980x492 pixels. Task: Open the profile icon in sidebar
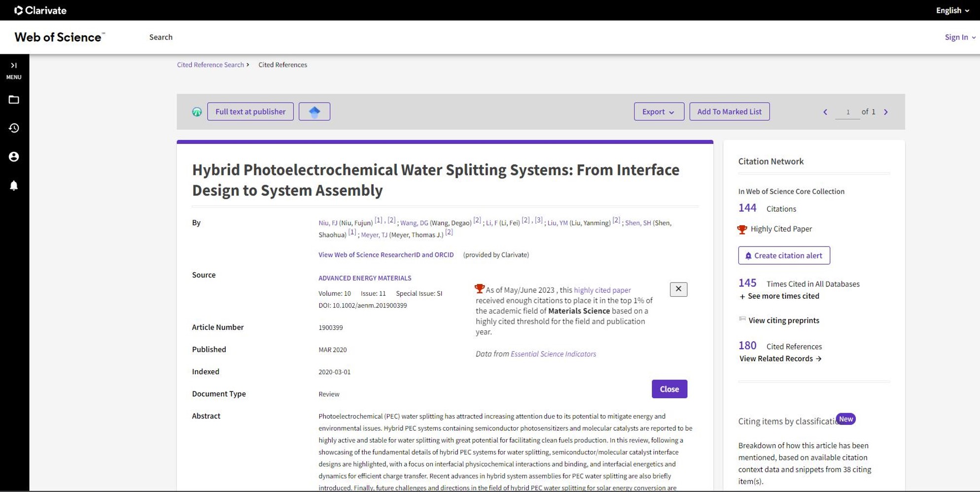pos(14,157)
